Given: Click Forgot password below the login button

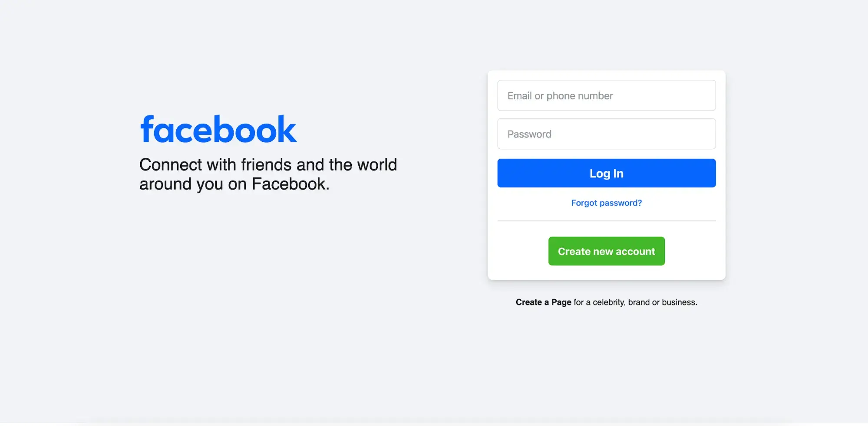Looking at the screenshot, I should pyautogui.click(x=606, y=203).
